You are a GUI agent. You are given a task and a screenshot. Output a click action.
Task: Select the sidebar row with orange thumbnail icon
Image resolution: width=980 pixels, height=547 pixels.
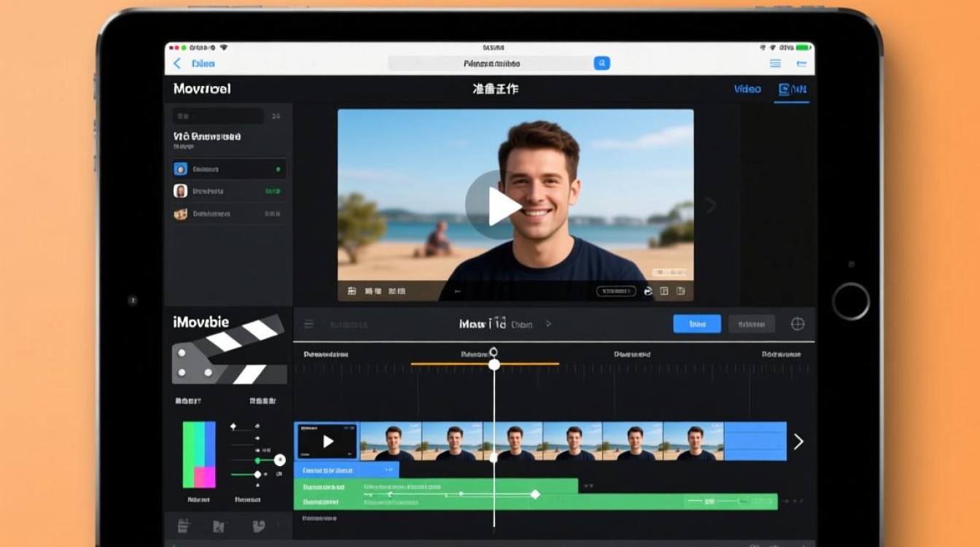click(229, 214)
